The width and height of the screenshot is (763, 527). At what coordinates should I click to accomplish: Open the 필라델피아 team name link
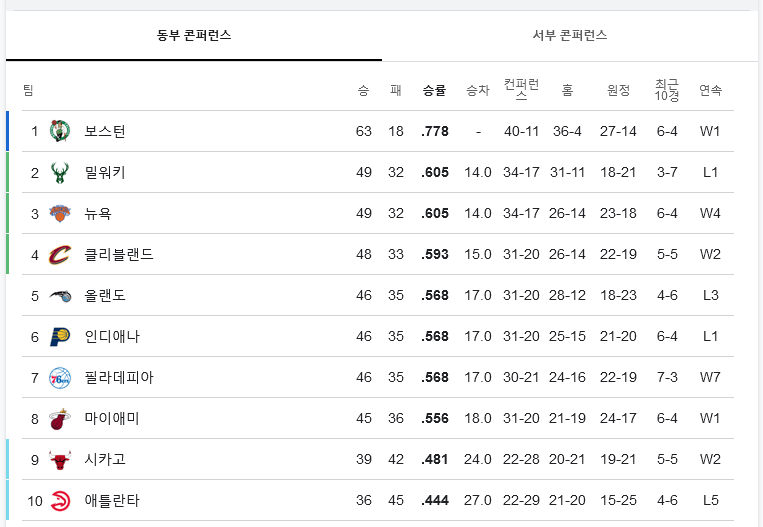tap(119, 378)
